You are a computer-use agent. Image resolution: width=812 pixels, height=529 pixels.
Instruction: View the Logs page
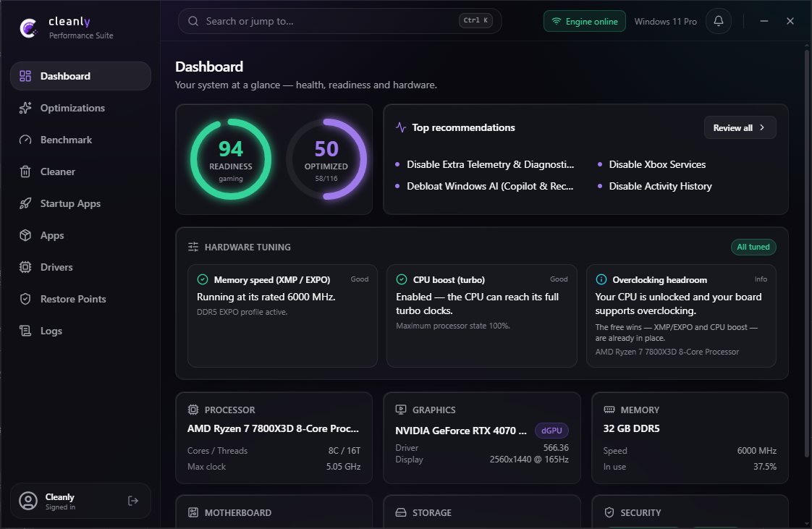(x=81, y=331)
